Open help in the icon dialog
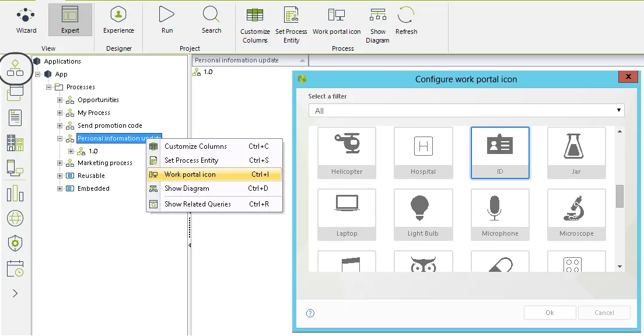The width and height of the screenshot is (644, 336). click(x=310, y=313)
